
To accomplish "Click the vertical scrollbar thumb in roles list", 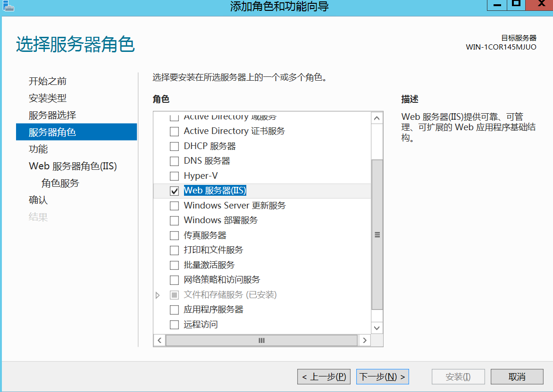I will [377, 234].
